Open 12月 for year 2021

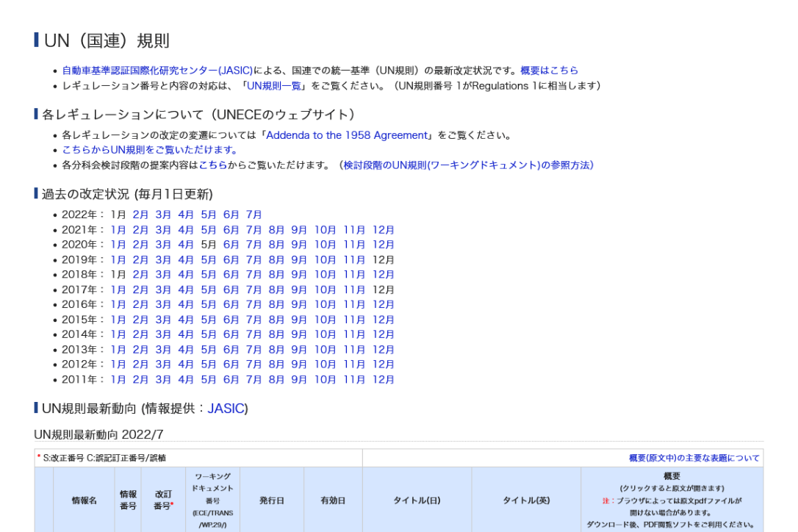coord(383,230)
